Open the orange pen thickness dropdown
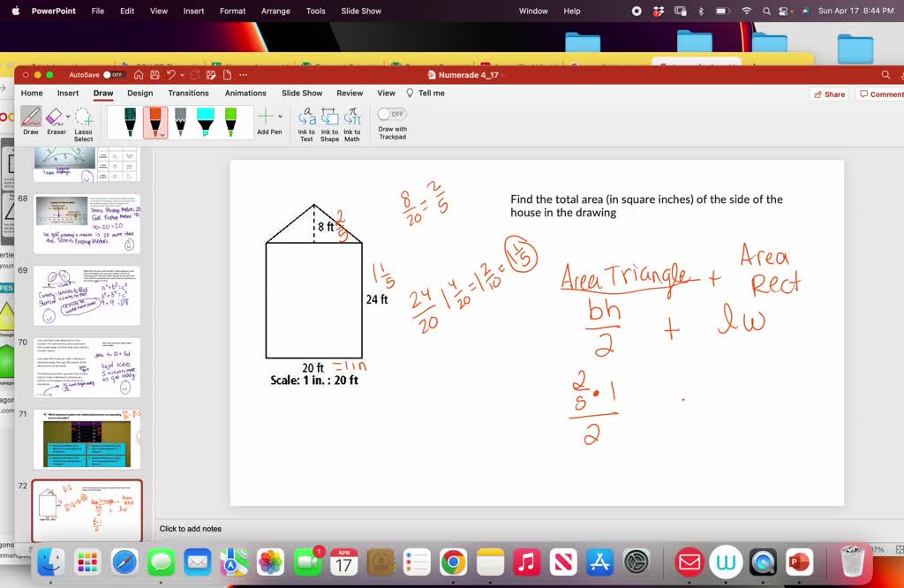Viewport: 904px width, 588px height. (x=161, y=134)
